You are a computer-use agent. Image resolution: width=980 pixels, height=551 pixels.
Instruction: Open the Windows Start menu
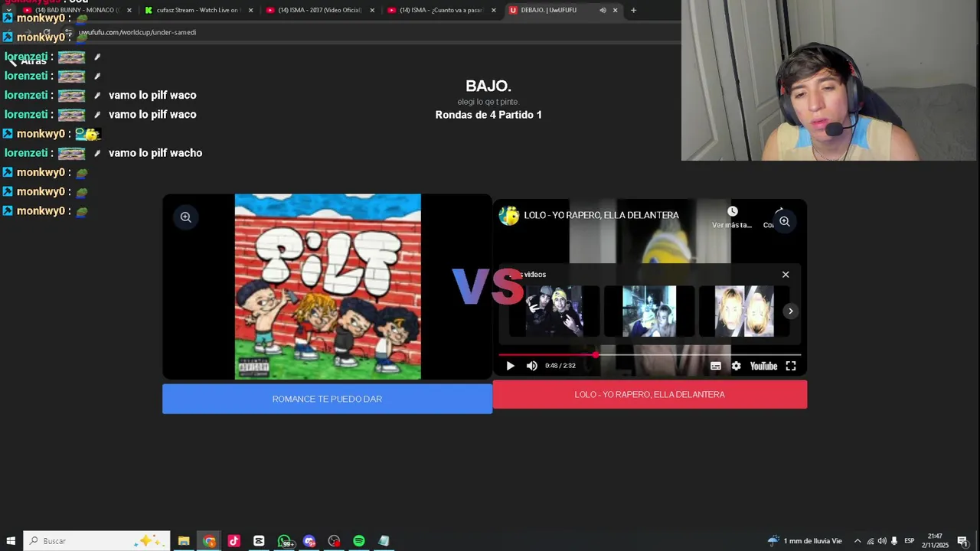11,541
